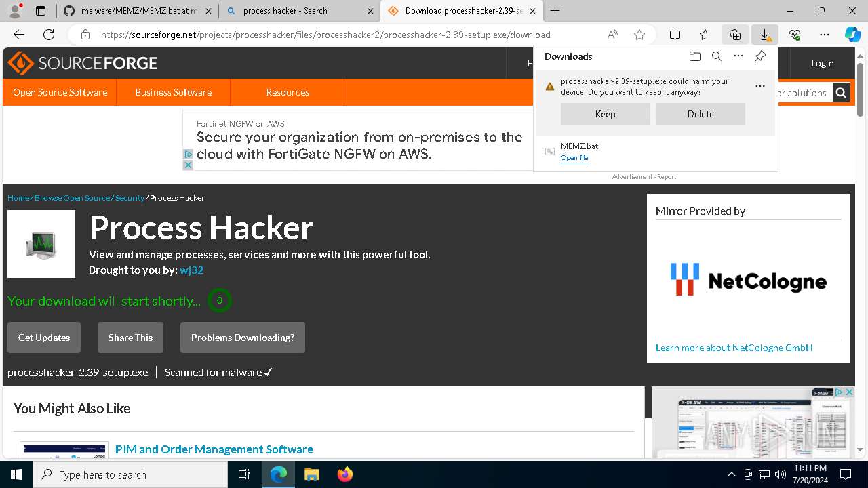This screenshot has width=868, height=488.
Task: Click the Share This button
Action: 130,338
